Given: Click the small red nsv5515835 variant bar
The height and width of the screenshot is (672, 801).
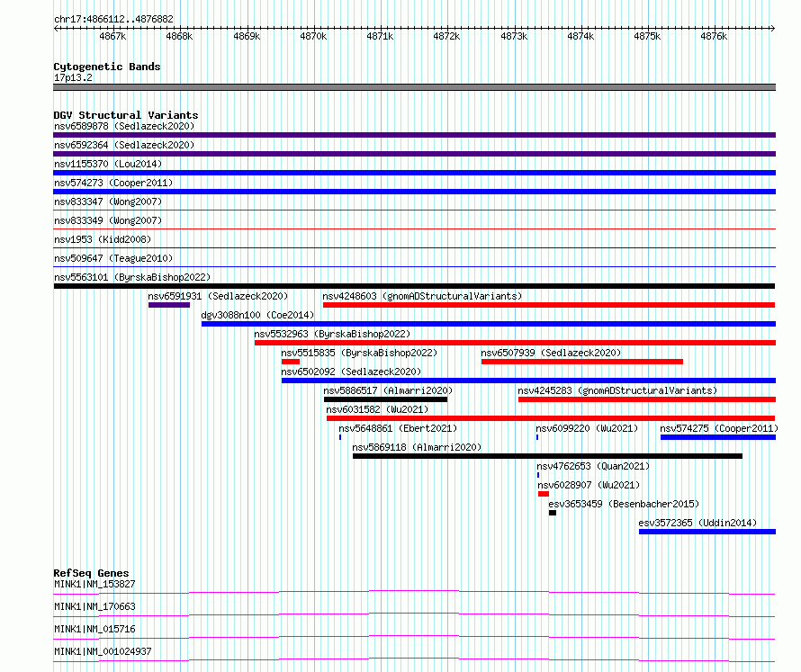Looking at the screenshot, I should (x=291, y=362).
